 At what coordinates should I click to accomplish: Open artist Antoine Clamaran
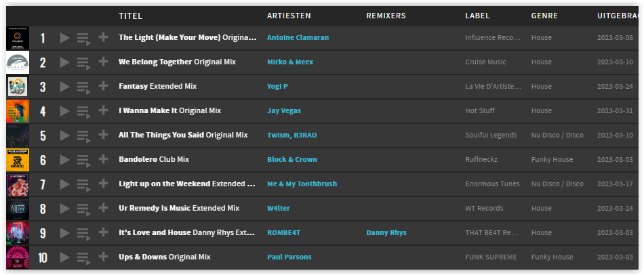pos(298,37)
